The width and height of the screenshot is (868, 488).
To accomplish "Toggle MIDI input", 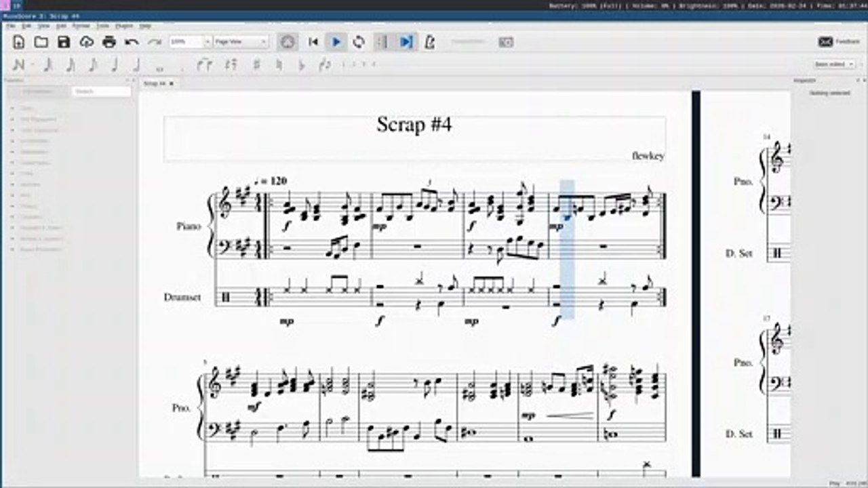I will (288, 42).
